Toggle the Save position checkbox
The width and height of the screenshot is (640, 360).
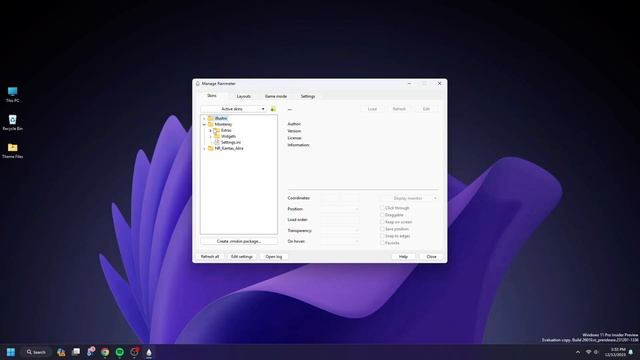click(x=382, y=229)
